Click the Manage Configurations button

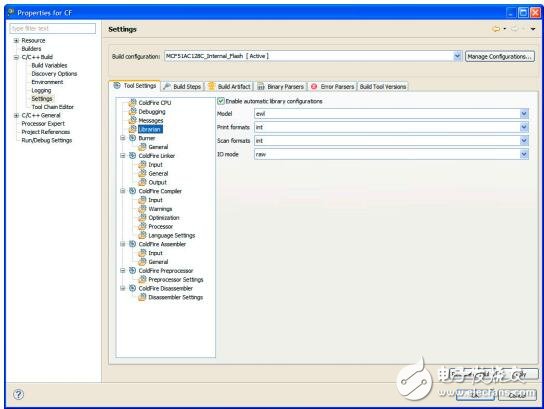500,56
